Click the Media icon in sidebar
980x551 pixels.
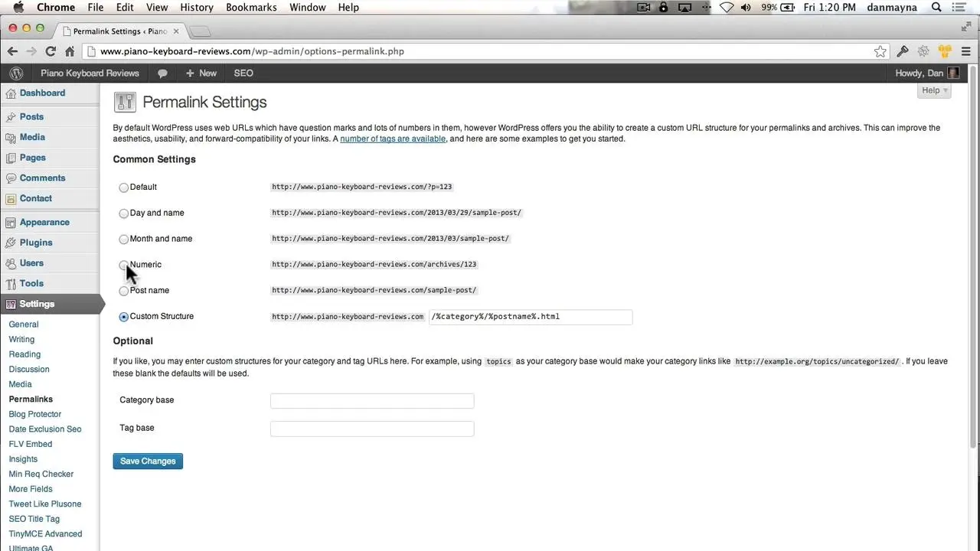(x=11, y=138)
